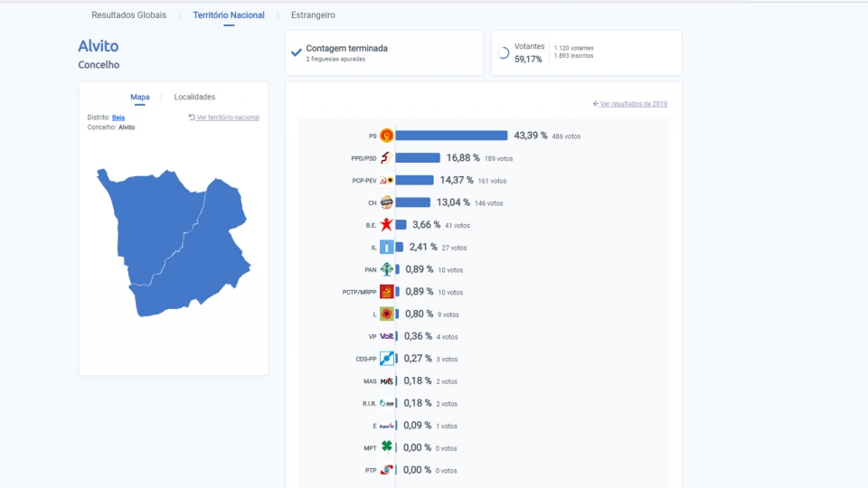The width and height of the screenshot is (868, 488).
Task: Select the Território Nacional tab
Action: pyautogui.click(x=229, y=15)
